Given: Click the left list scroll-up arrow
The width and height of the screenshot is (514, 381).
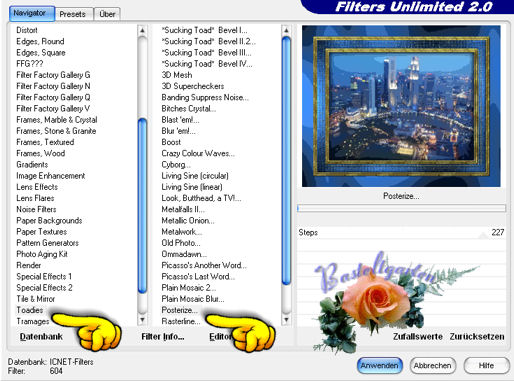Looking at the screenshot, I should point(142,31).
